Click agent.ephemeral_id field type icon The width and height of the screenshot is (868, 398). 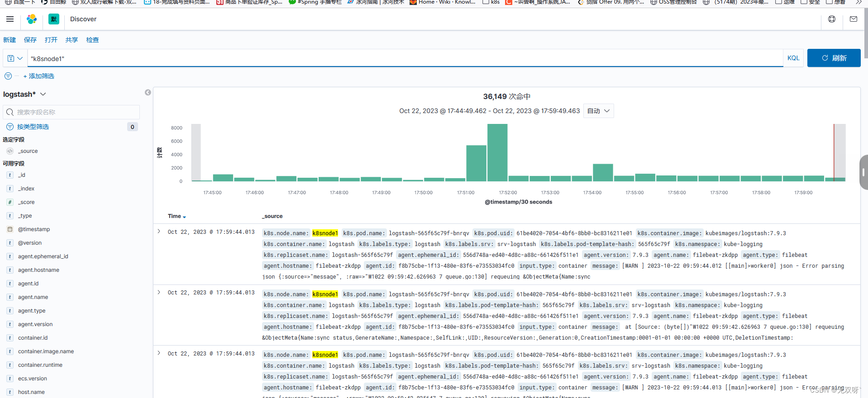10,256
